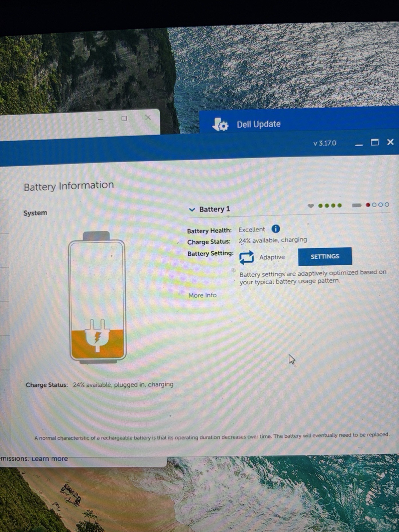Select the System label
Image resolution: width=399 pixels, height=532 pixels.
click(35, 213)
